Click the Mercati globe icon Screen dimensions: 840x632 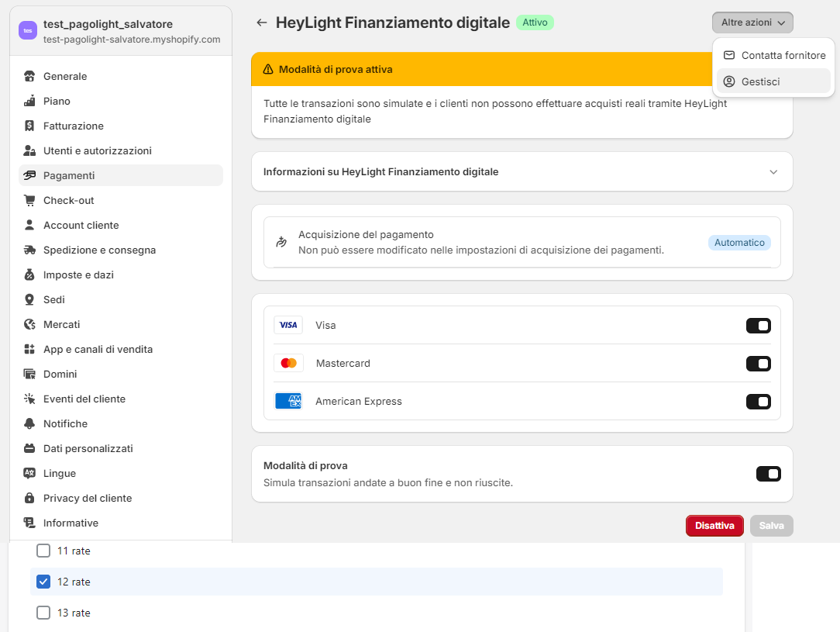[29, 324]
